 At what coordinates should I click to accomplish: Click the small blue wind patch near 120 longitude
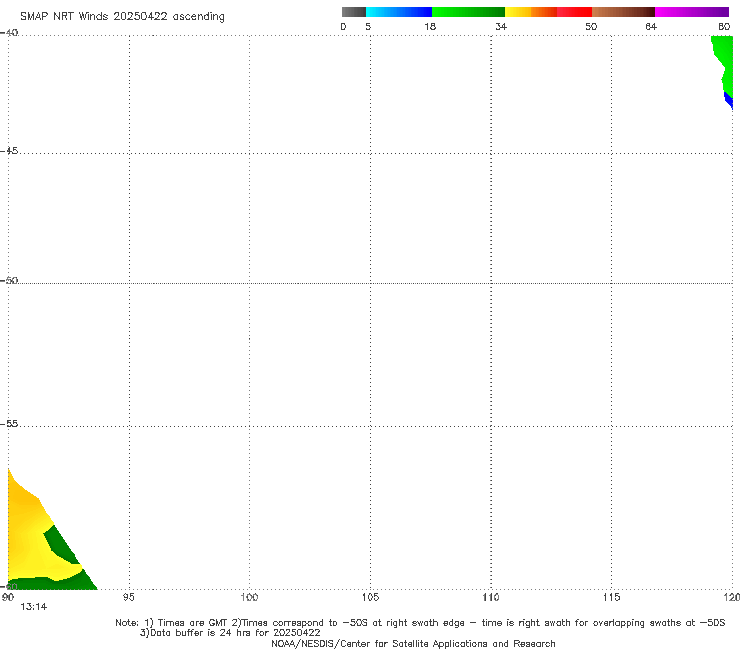[x=729, y=100]
